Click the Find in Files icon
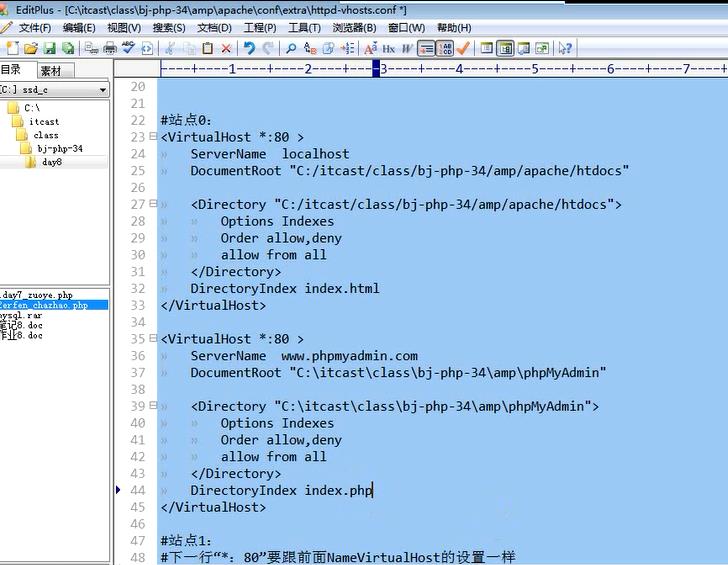 pyautogui.click(x=329, y=48)
